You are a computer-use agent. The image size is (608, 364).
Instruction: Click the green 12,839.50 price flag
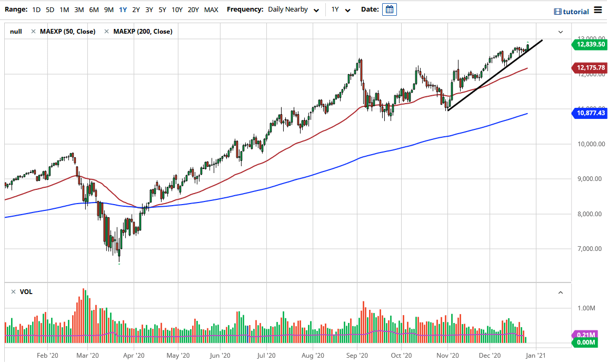point(590,45)
